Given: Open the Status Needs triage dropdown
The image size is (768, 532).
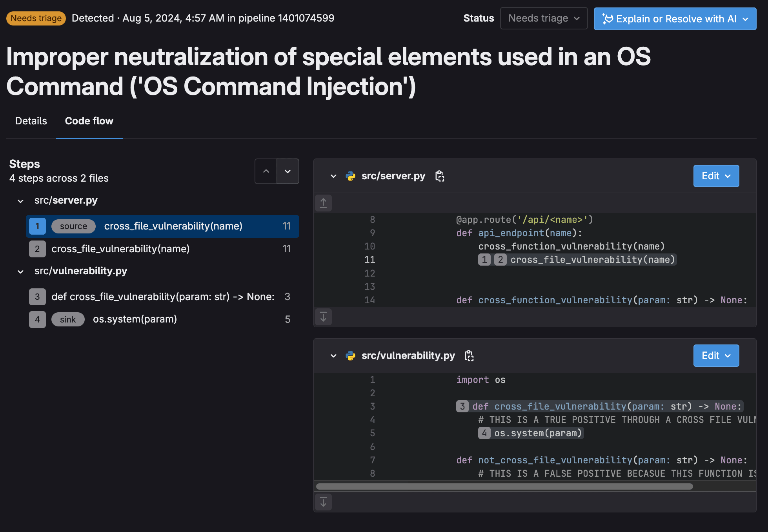Looking at the screenshot, I should (x=544, y=18).
